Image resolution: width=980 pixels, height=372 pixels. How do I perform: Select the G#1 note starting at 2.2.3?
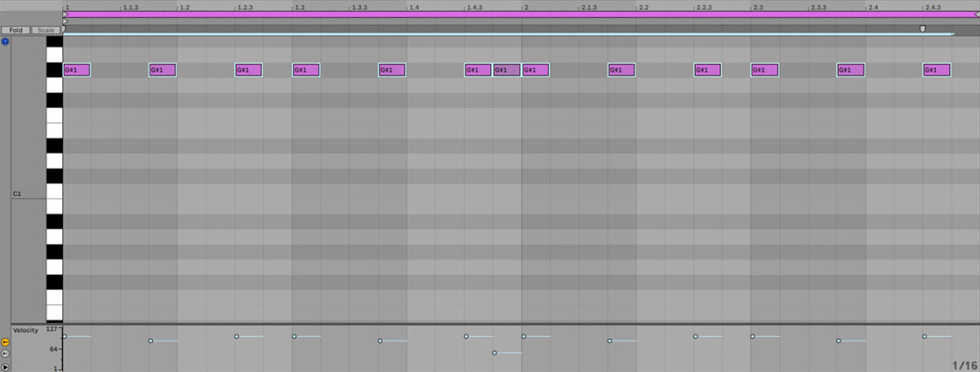coord(707,70)
